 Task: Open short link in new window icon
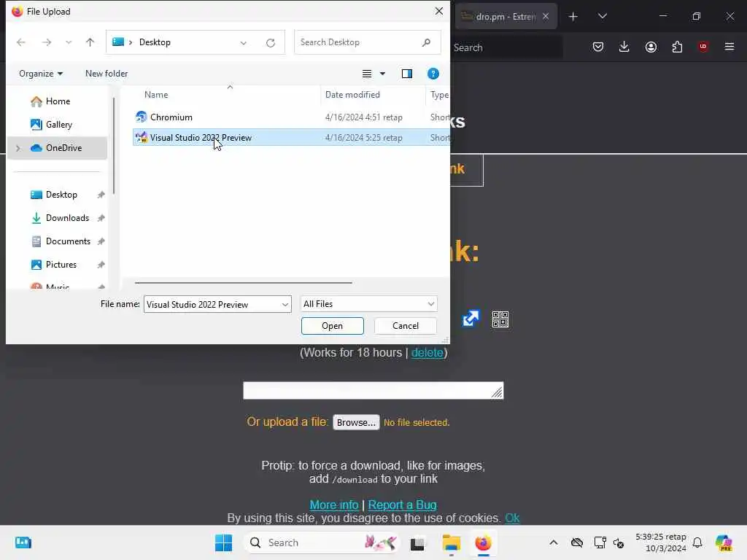tap(471, 319)
